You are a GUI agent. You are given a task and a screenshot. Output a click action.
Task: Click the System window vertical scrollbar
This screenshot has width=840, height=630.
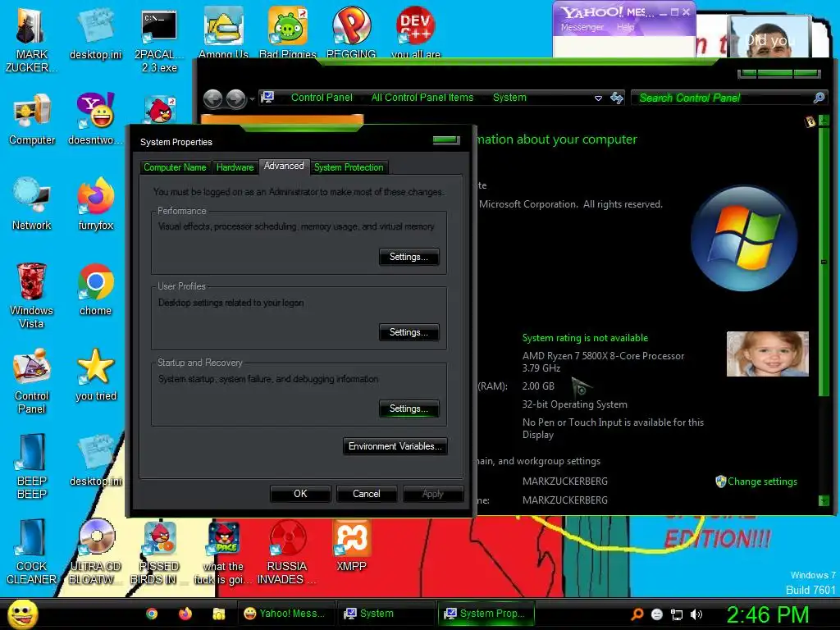(x=824, y=262)
